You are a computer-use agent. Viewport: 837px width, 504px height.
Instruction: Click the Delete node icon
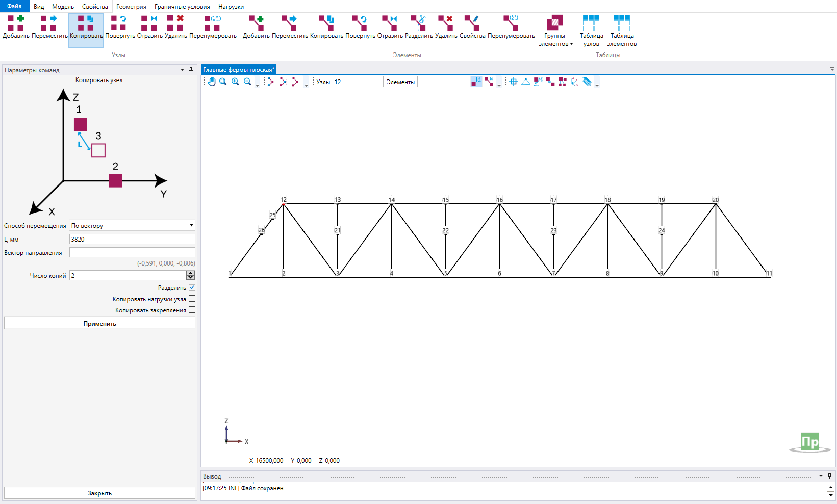(x=175, y=27)
